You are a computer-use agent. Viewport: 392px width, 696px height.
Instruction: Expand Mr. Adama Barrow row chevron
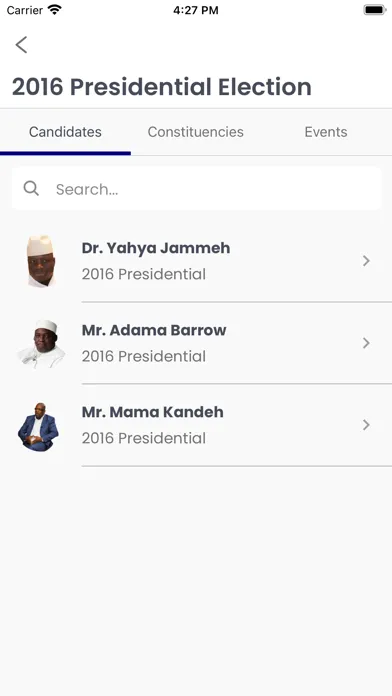click(366, 343)
